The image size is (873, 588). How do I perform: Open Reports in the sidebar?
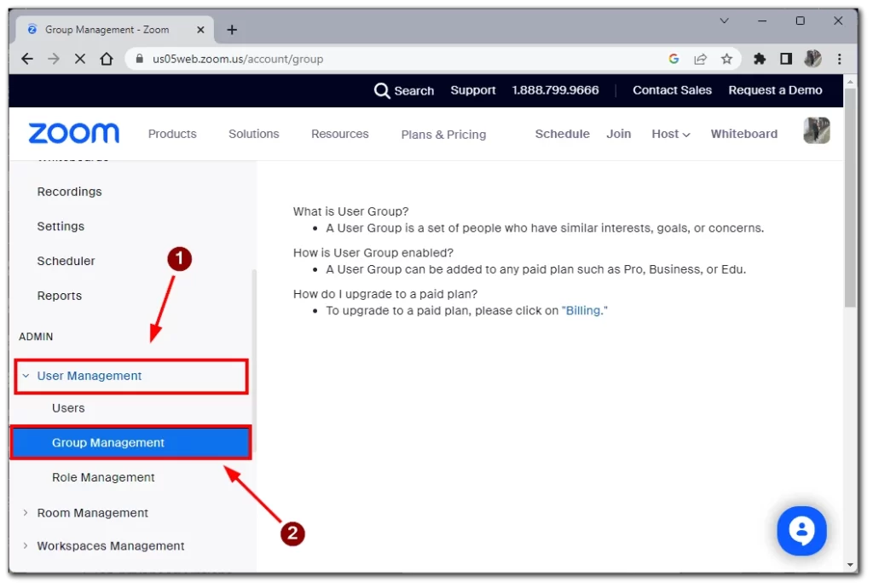click(60, 296)
